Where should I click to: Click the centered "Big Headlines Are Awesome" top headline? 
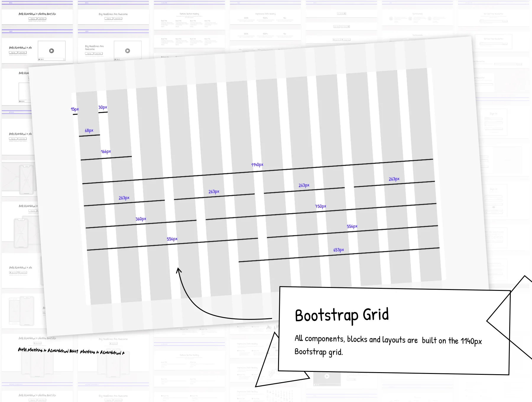pyautogui.click(x=113, y=14)
